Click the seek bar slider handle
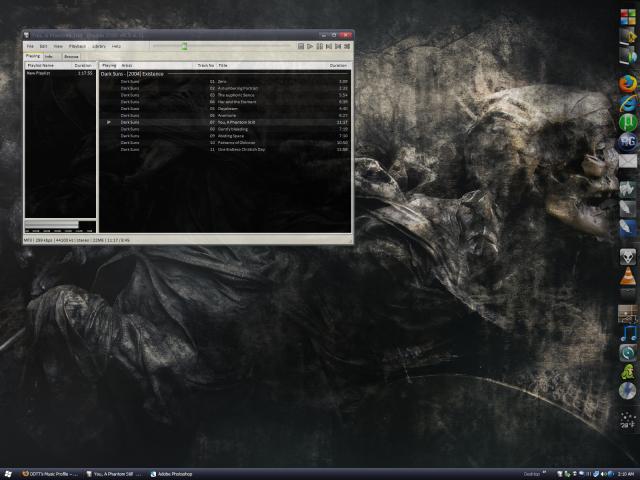640x480 pixels. pos(184,46)
